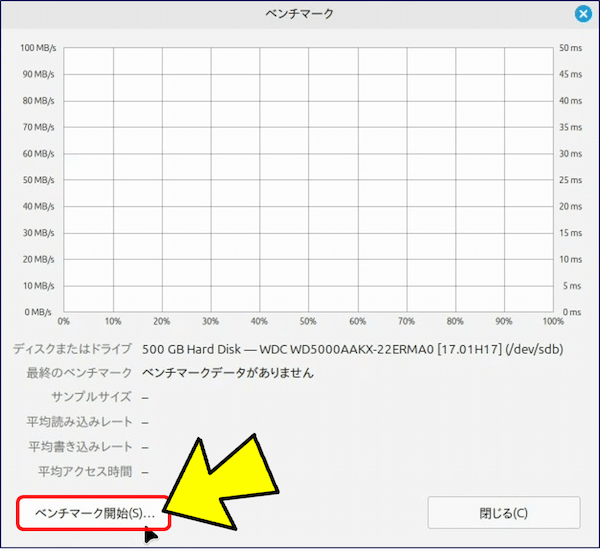Click the 50% marker on horizontal axis
Image resolution: width=600 pixels, height=555 pixels.
[308, 322]
